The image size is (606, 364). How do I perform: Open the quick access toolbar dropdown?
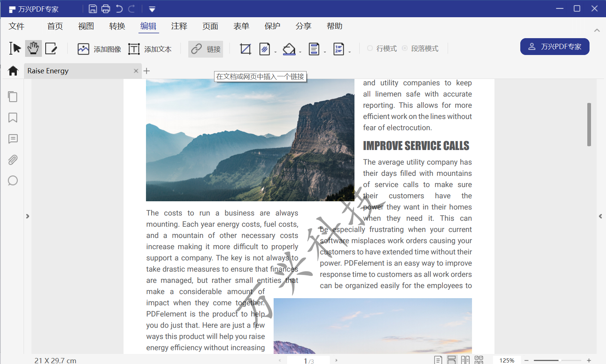(152, 9)
